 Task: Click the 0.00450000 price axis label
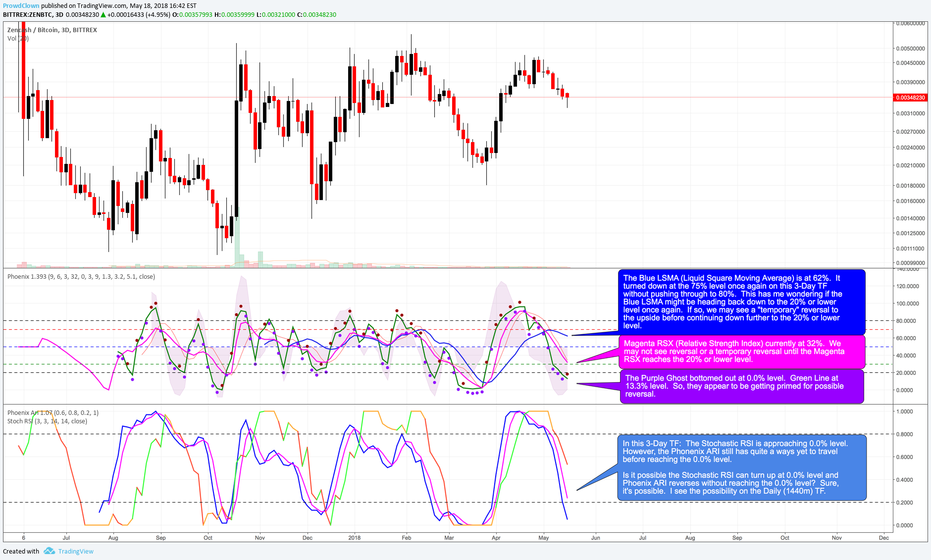(910, 63)
